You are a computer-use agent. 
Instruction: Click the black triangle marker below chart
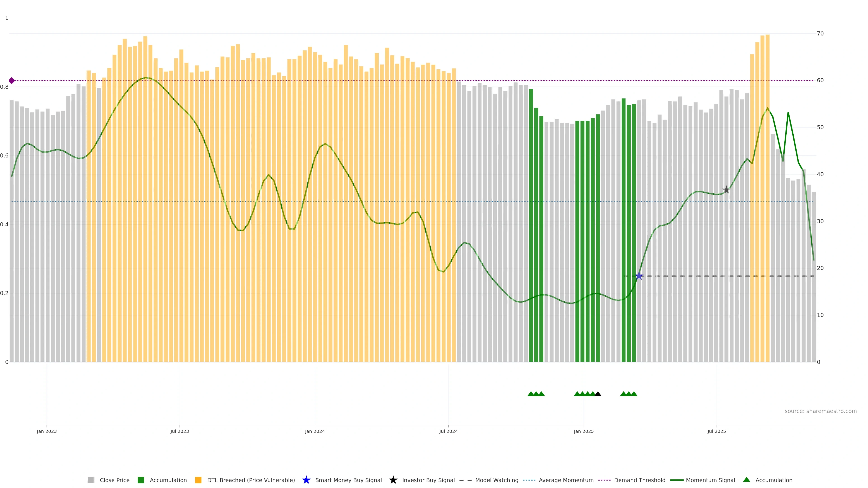pyautogui.click(x=598, y=394)
